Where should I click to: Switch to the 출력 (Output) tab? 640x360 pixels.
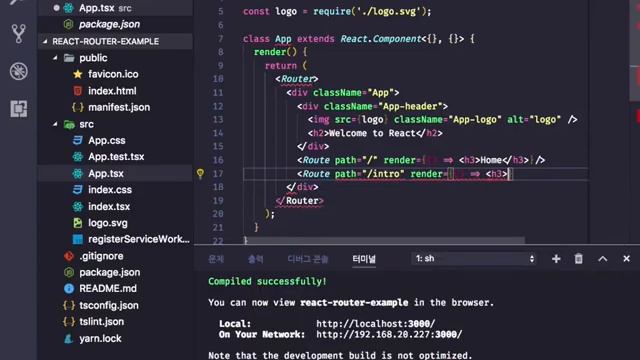click(x=256, y=259)
